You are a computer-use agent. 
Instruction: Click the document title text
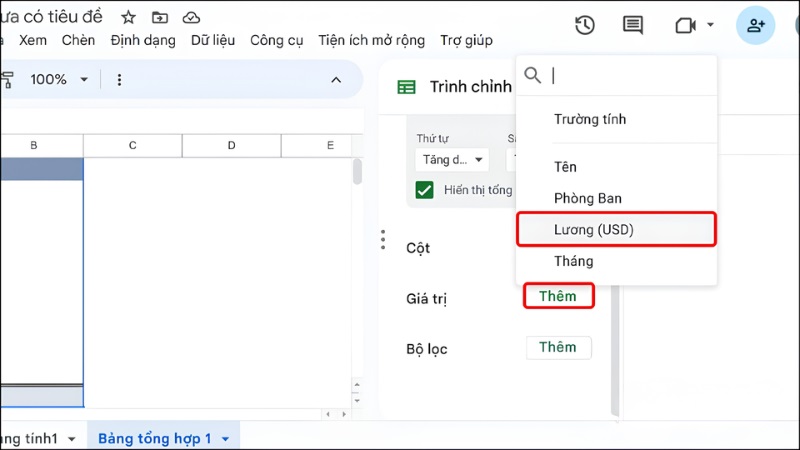51,17
